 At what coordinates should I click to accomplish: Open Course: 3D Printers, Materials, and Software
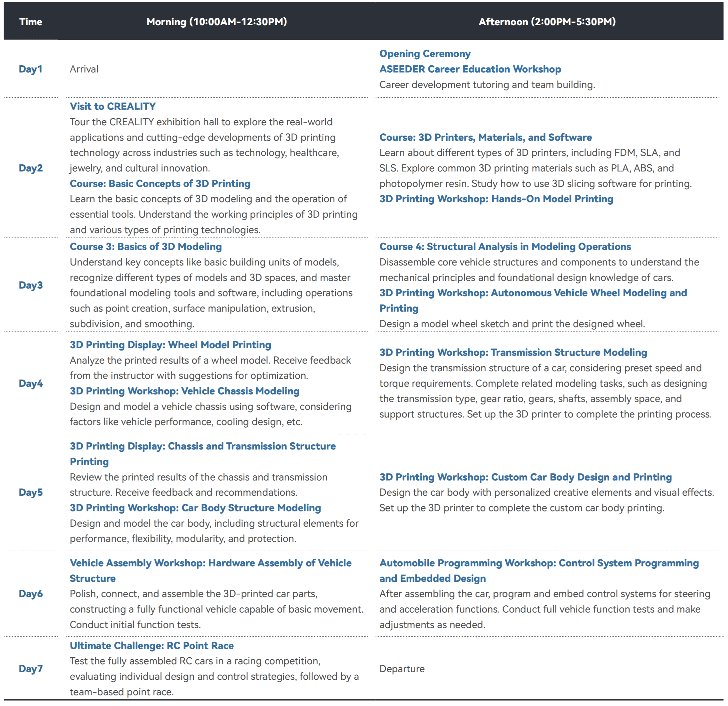pos(485,137)
